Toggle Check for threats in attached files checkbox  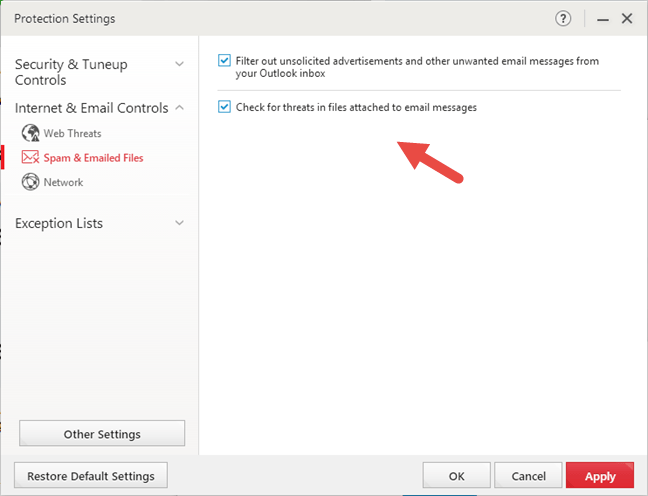click(224, 107)
